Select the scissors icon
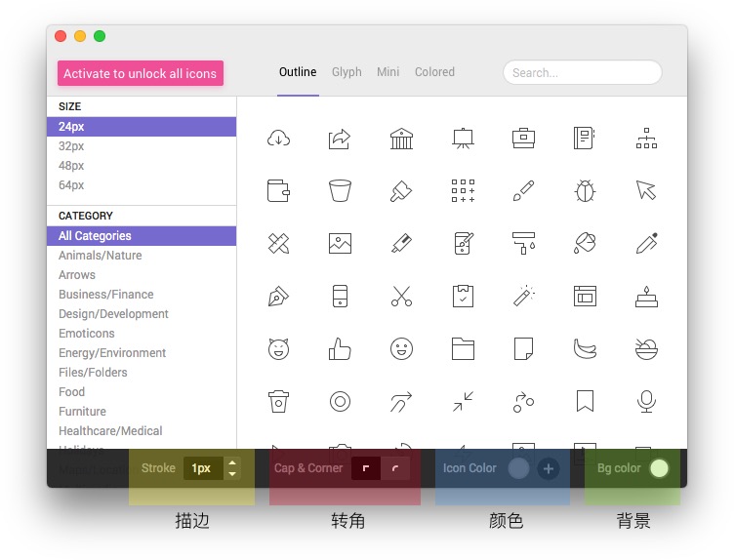Image resolution: width=734 pixels, height=560 pixels. [x=401, y=297]
